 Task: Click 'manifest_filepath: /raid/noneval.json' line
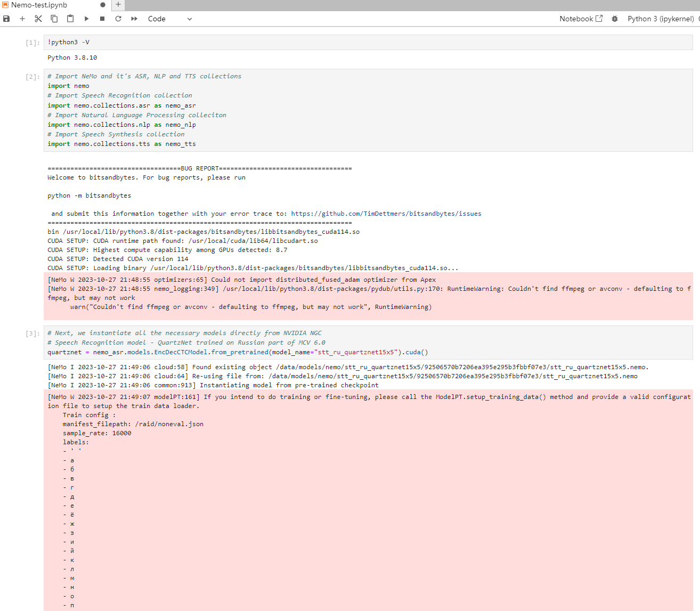click(x=133, y=424)
